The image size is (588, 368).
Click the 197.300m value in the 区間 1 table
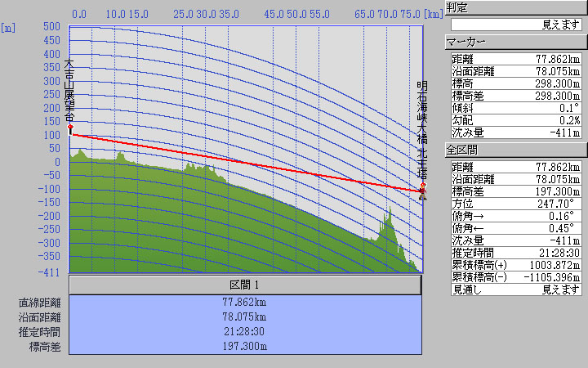244,346
